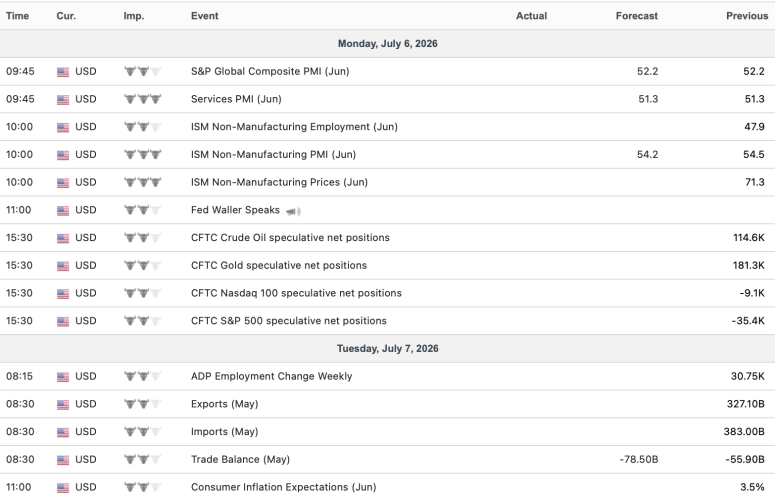Click US flag in Fed Waller Speaks row
Screen dimensions: 775x494
tap(63, 210)
